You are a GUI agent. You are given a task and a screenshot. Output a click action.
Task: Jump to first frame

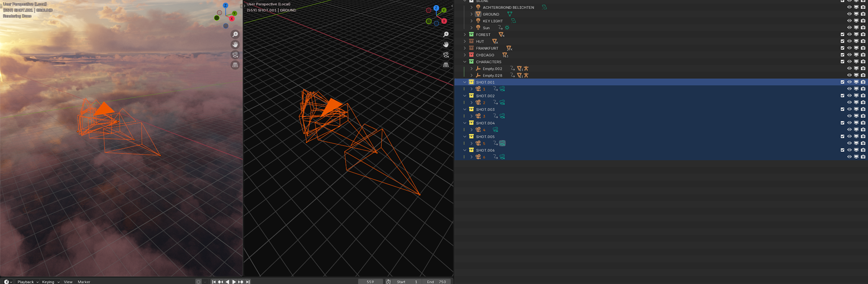point(214,282)
